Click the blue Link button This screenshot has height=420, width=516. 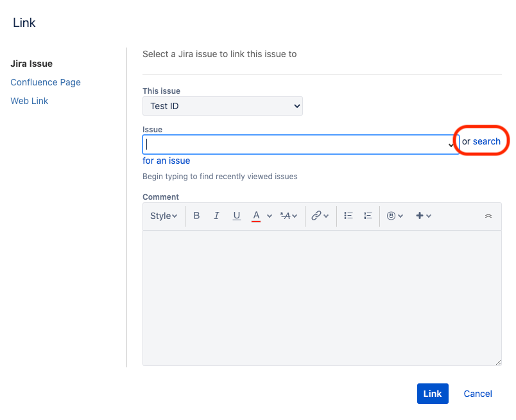coord(432,394)
